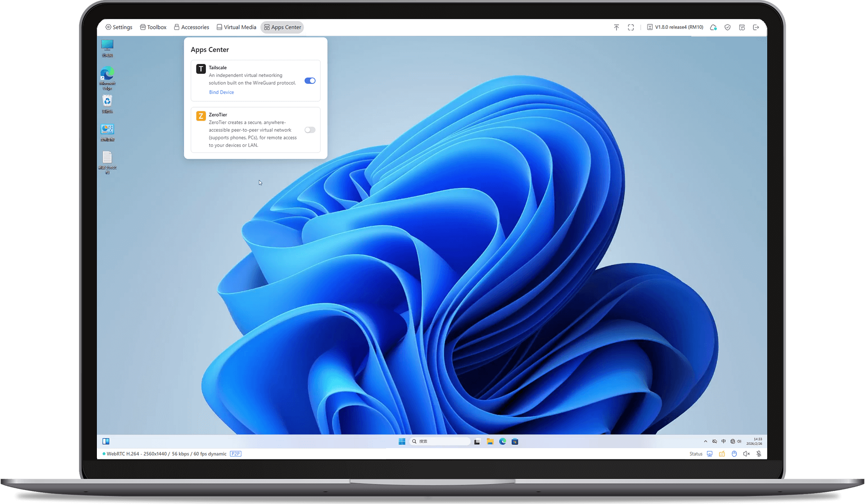Image resolution: width=865 pixels, height=504 pixels.
Task: Click the mouse status icon
Action: [734, 454]
